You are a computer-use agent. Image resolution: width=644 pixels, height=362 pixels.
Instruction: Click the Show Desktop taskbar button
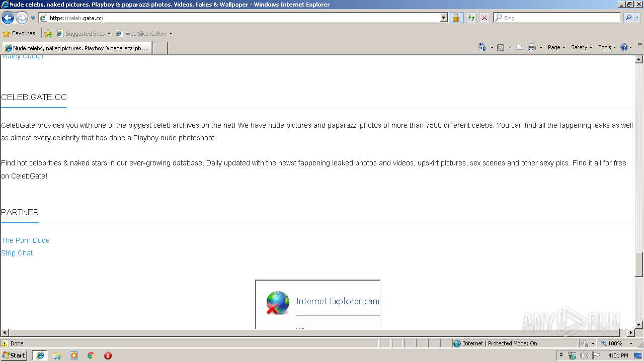point(639,355)
